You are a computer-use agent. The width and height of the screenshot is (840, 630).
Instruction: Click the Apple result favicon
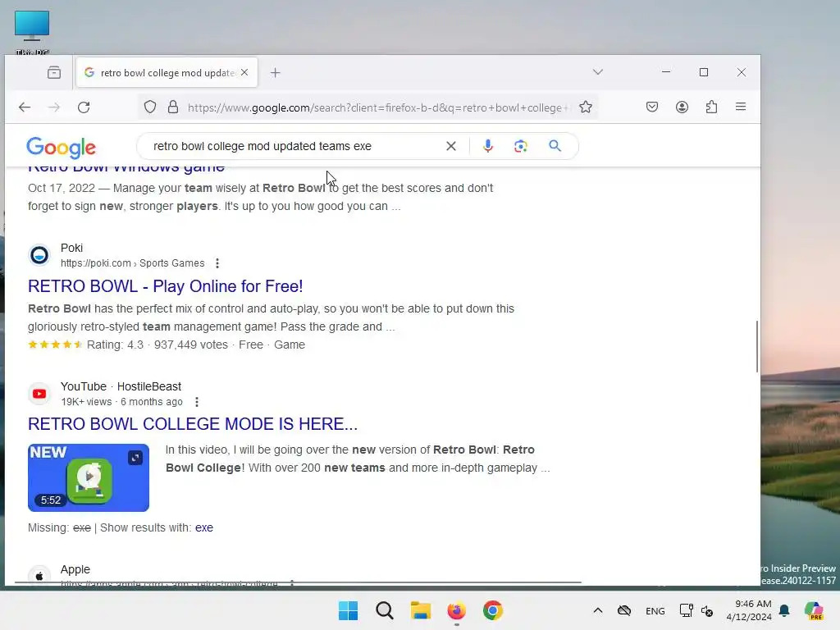coord(39,577)
